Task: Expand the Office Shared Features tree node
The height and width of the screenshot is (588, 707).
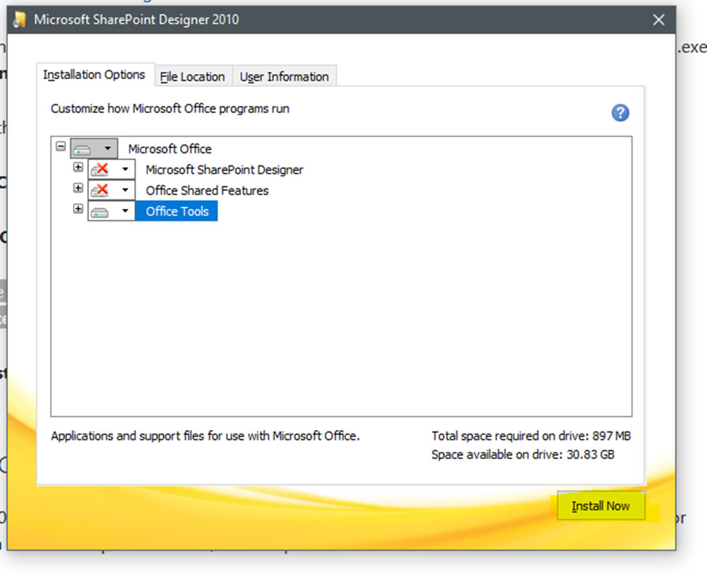Action: 78,189
